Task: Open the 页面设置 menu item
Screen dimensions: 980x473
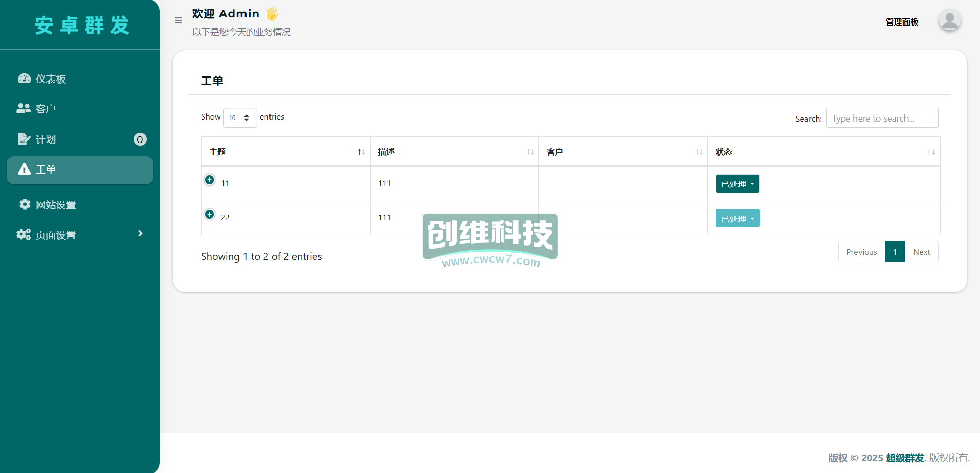Action: (80, 235)
